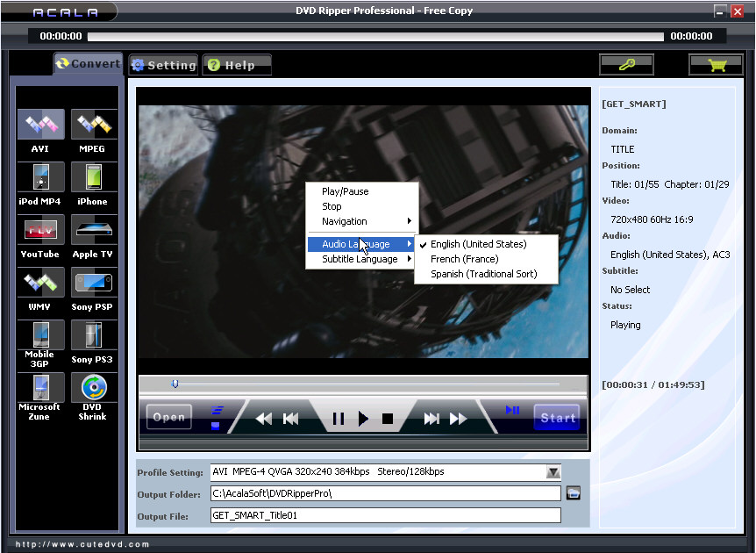Select the YouTube FLV format icon

[40, 231]
